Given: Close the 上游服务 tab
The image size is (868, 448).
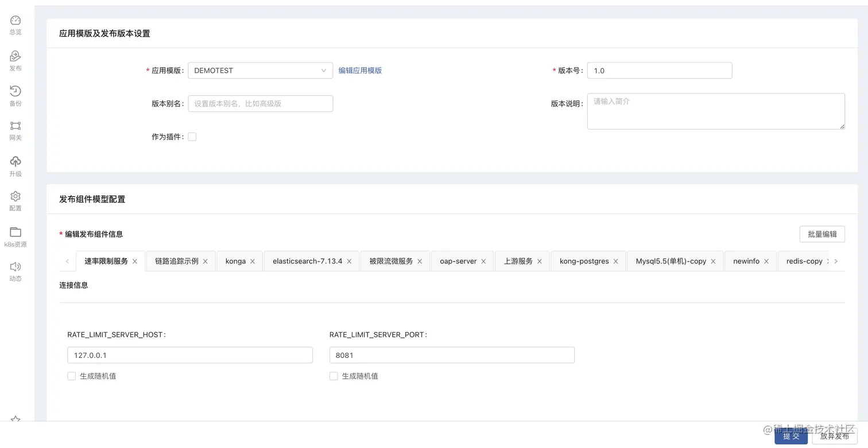Looking at the screenshot, I should 540,262.
